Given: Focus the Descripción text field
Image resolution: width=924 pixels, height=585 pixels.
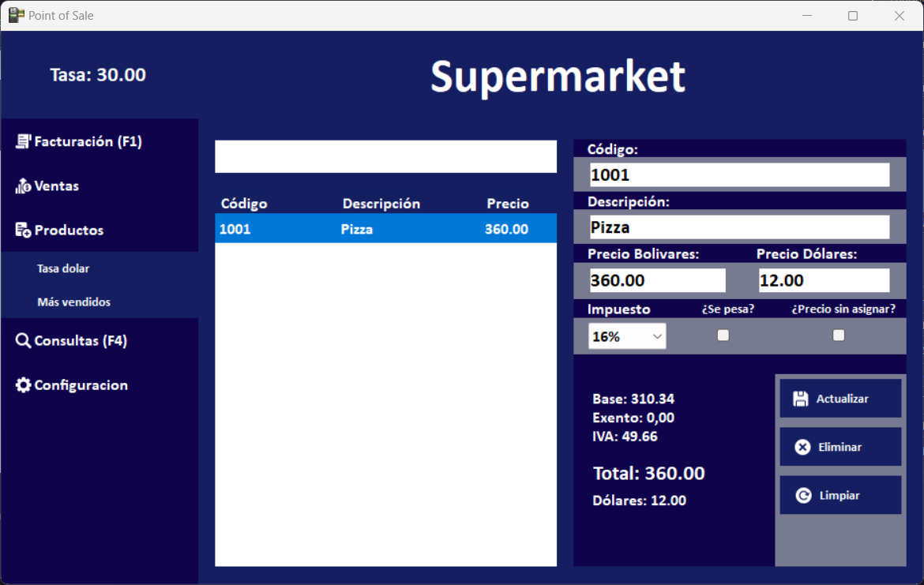Looking at the screenshot, I should click(x=739, y=227).
